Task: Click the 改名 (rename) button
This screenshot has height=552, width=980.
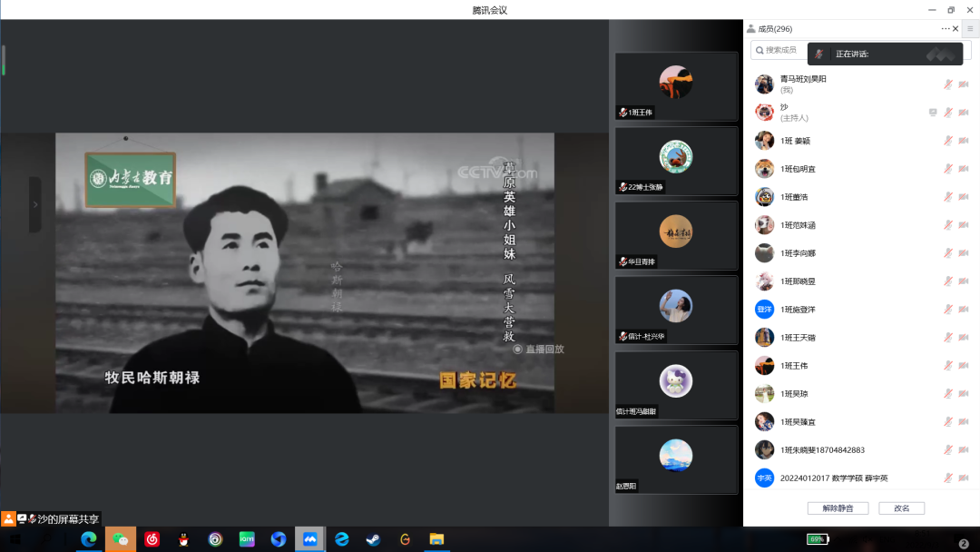Action: coord(901,508)
